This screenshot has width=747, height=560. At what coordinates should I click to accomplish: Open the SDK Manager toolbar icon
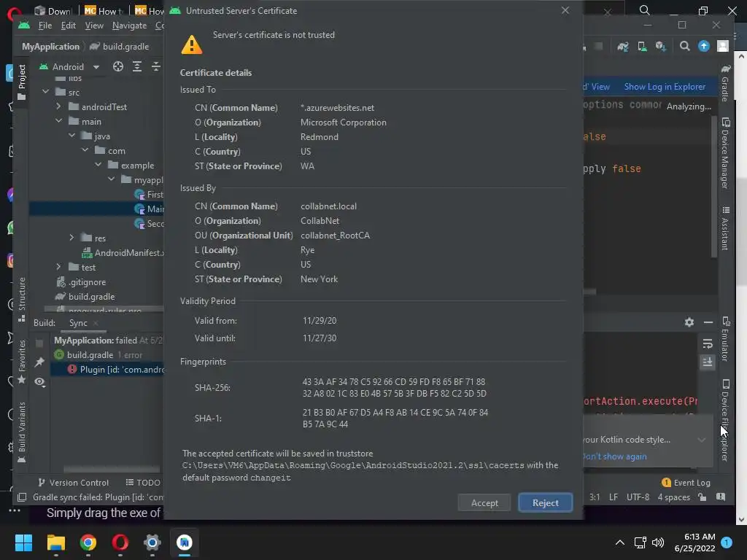pos(660,46)
